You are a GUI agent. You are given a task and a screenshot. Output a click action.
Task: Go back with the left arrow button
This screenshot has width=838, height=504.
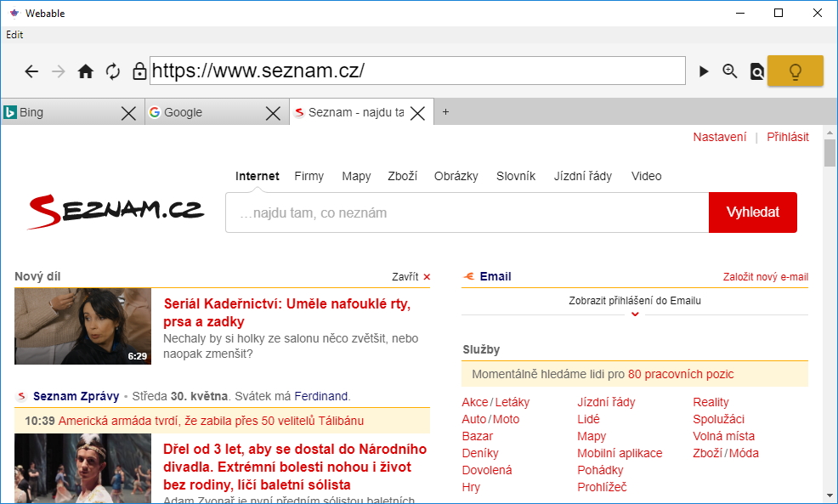click(31, 71)
